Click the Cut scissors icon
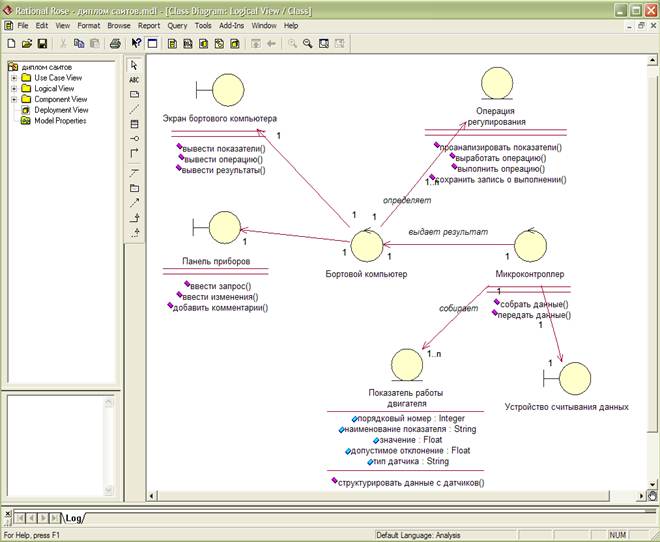Viewport: 660px width, 542px height. click(x=63, y=43)
